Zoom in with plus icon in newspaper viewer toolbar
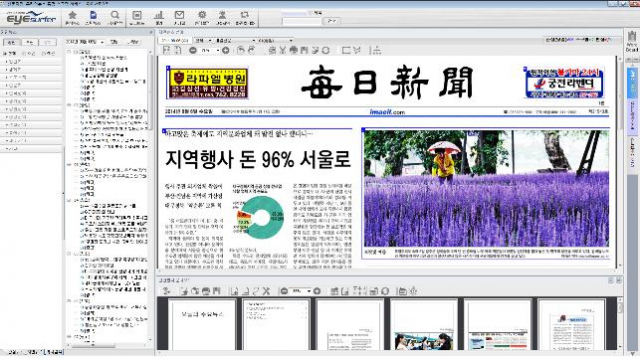 (x=225, y=50)
